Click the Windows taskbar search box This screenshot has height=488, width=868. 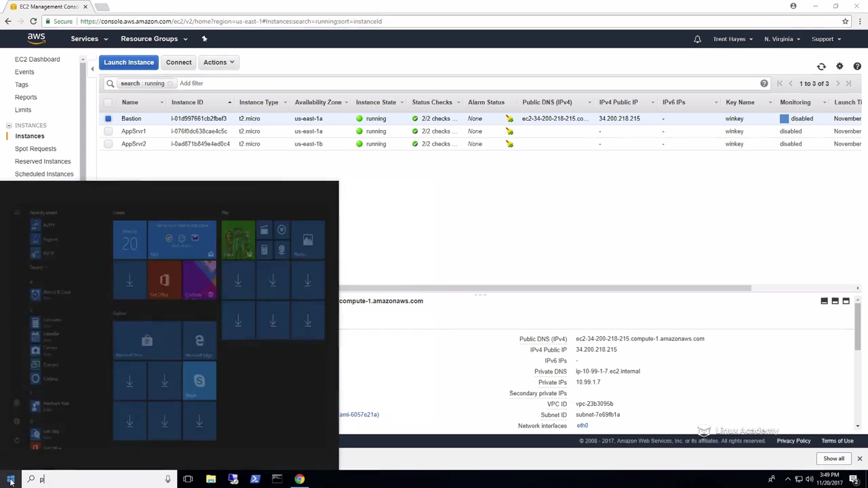point(99,479)
